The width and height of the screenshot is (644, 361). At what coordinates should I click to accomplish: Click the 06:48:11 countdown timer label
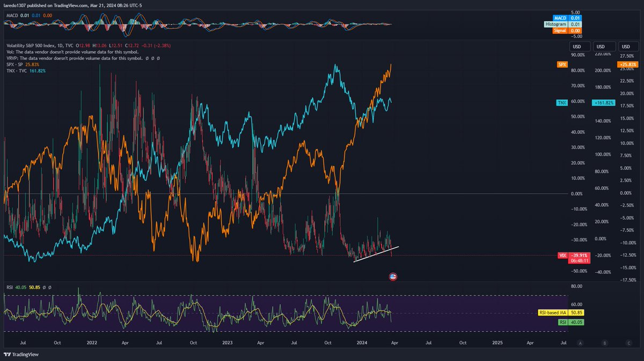[579, 261]
